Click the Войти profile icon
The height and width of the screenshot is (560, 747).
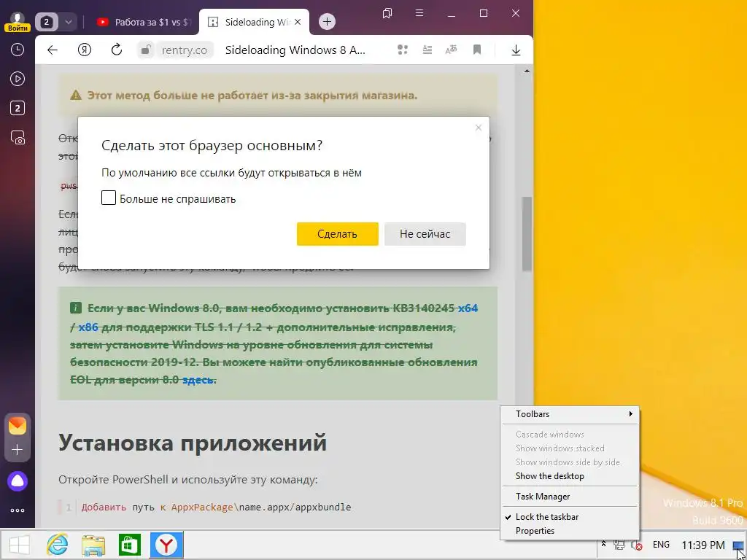click(18, 21)
